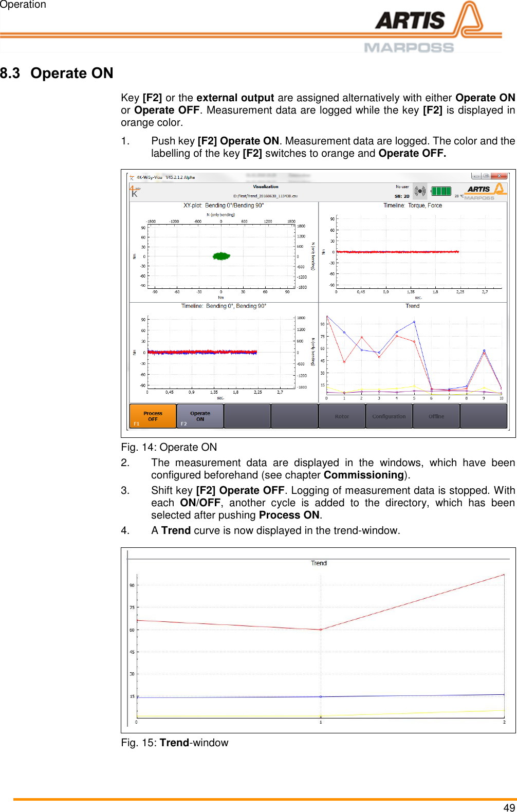This screenshot has height=812, width=517.
Task: Click the 'Trend' title in the Fig. 15 window
Action: tap(319, 563)
